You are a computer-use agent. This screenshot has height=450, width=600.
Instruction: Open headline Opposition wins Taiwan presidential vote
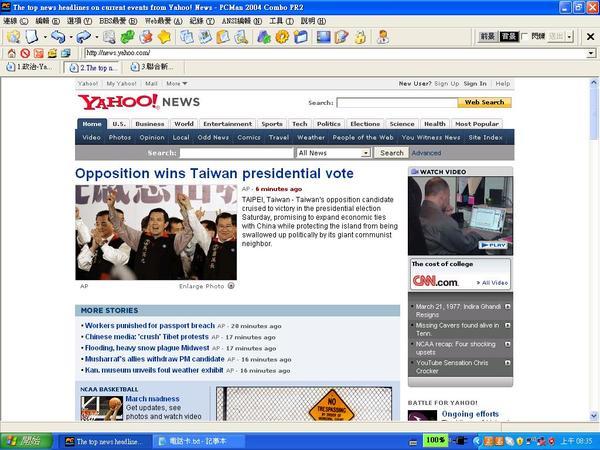[x=214, y=173]
